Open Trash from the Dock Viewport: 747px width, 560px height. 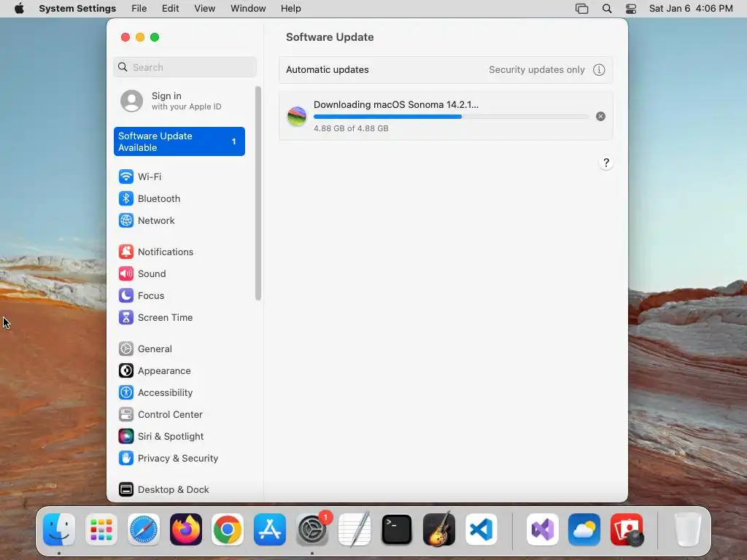coord(688,529)
